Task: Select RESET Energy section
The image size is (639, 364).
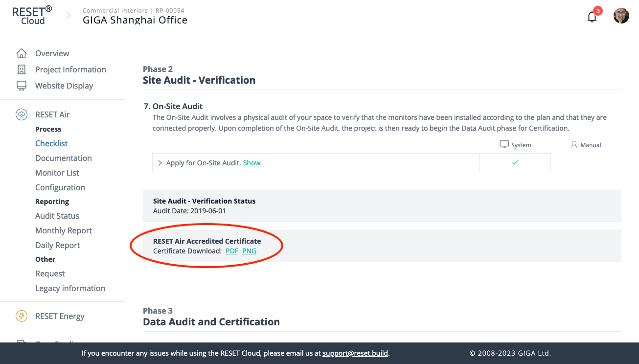Action: pyautogui.click(x=60, y=316)
